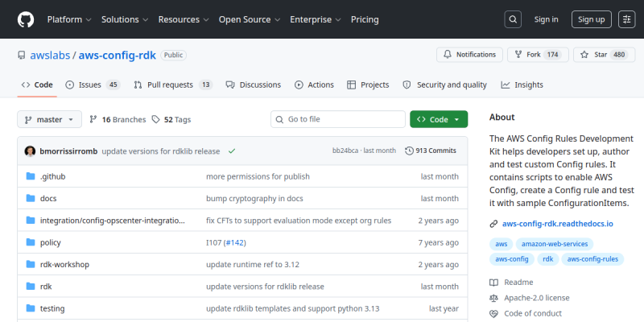Open the policy folder
The image size is (644, 322).
coord(51,242)
